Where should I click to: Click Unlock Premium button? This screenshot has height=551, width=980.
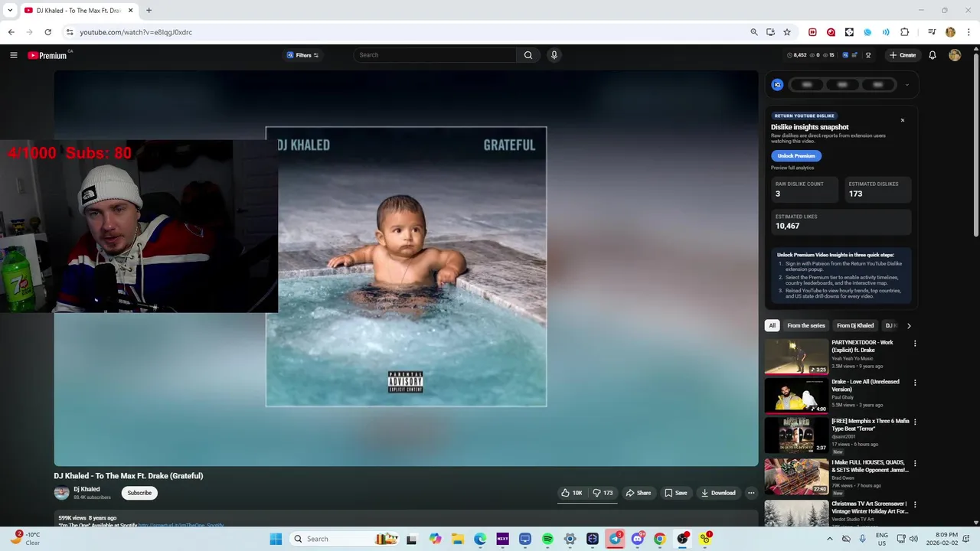point(796,155)
